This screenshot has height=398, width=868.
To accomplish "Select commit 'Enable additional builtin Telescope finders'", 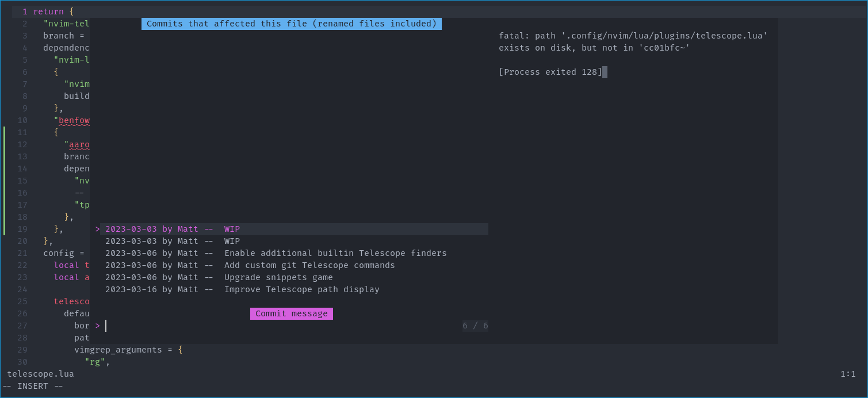I will coord(294,253).
